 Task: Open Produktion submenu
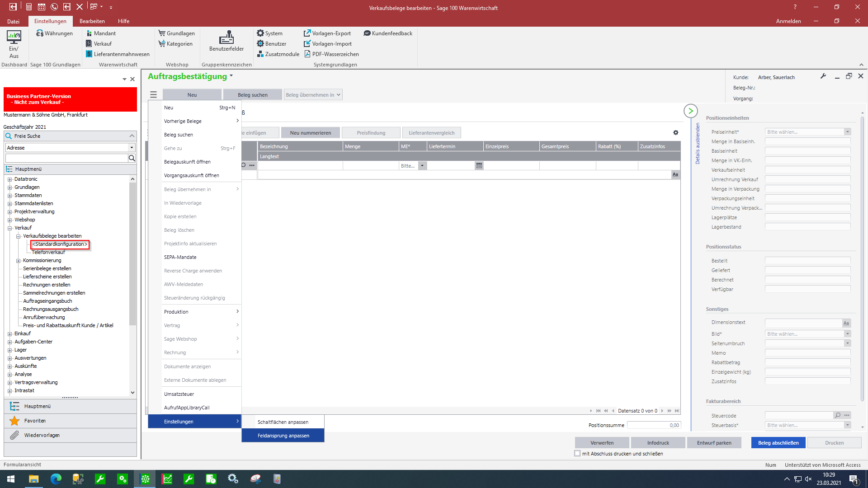201,312
